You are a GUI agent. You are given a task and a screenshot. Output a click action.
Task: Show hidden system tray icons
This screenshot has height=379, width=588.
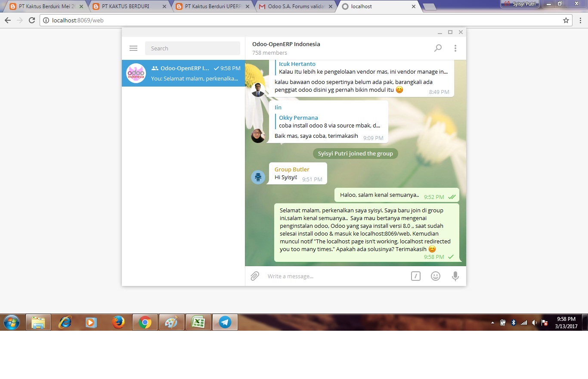tap(493, 323)
